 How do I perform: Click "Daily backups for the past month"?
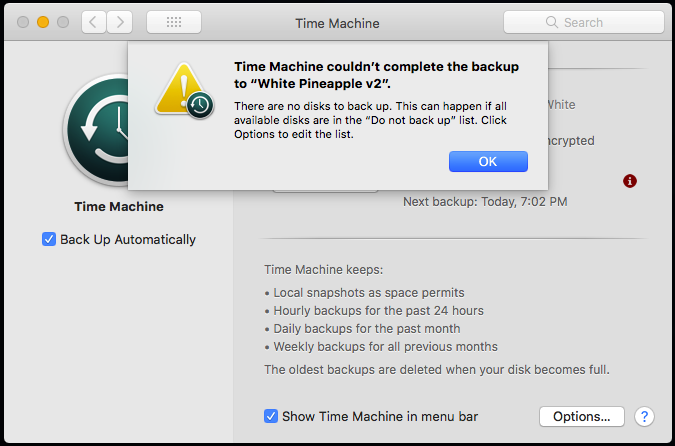pos(367,328)
